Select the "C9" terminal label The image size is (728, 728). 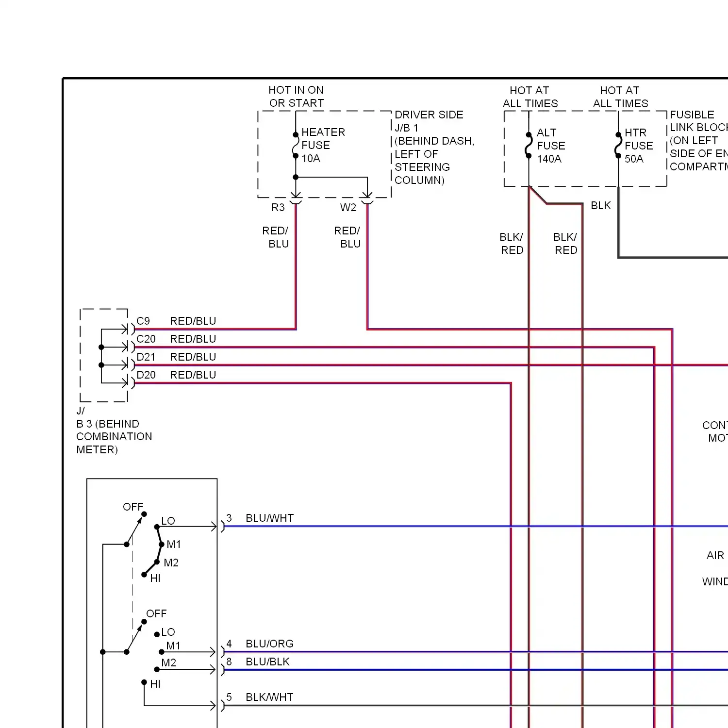tap(143, 321)
